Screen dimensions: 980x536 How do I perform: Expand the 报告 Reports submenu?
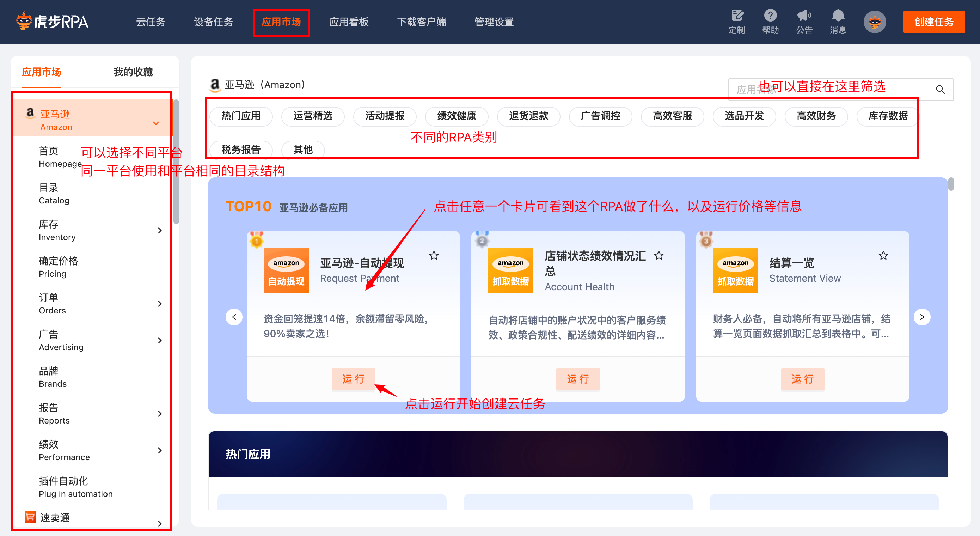[160, 414]
